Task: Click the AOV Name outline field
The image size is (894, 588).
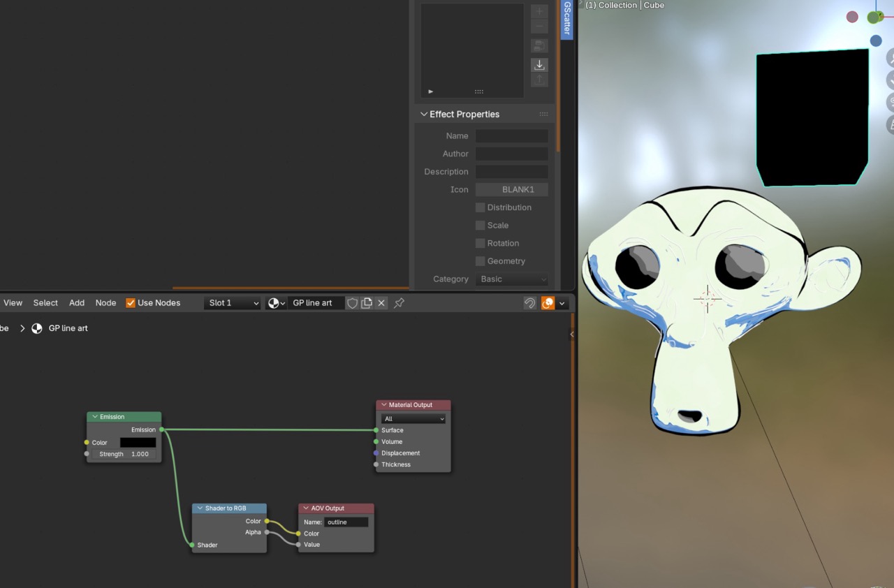Action: [346, 522]
